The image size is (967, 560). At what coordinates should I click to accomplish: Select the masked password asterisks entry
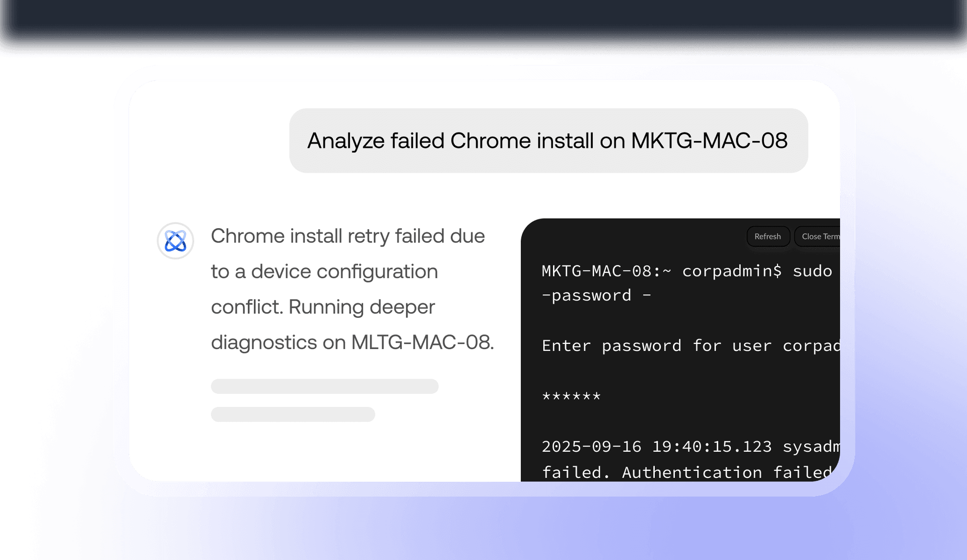click(x=571, y=396)
